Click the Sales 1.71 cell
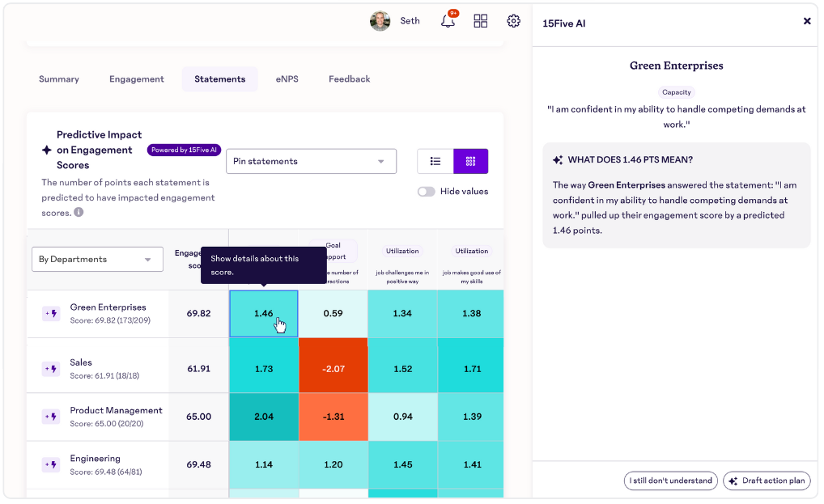Image resolution: width=824 pixels, height=504 pixels. [x=471, y=366]
